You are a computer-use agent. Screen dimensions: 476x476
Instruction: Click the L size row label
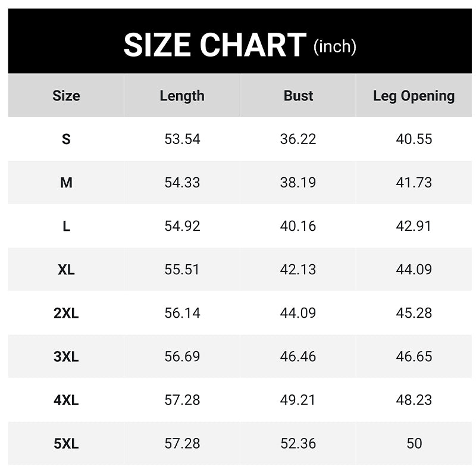point(66,226)
